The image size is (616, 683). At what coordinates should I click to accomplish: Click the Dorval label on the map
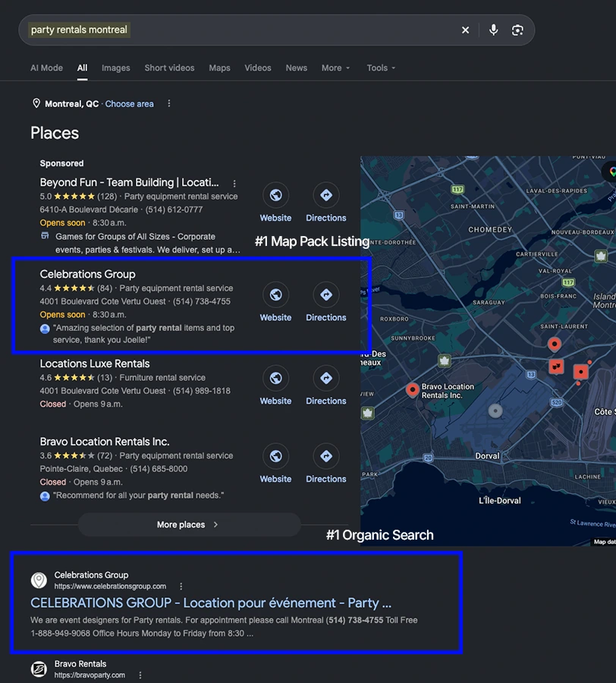487,456
